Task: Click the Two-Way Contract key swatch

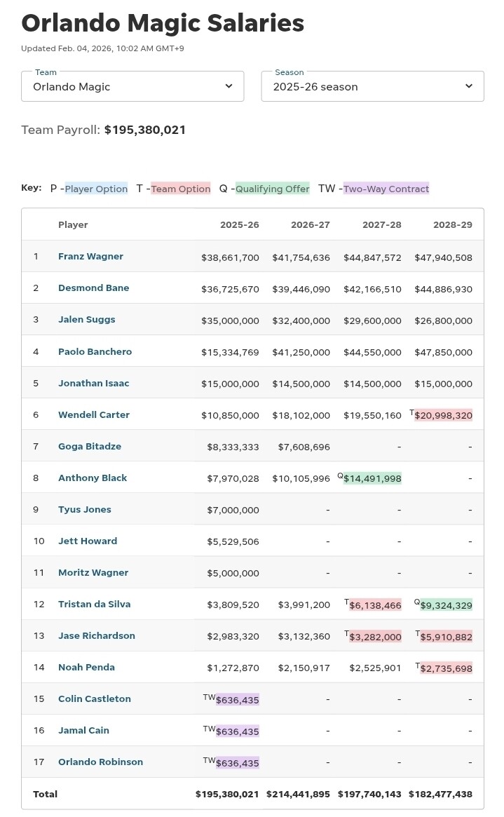Action: [386, 189]
